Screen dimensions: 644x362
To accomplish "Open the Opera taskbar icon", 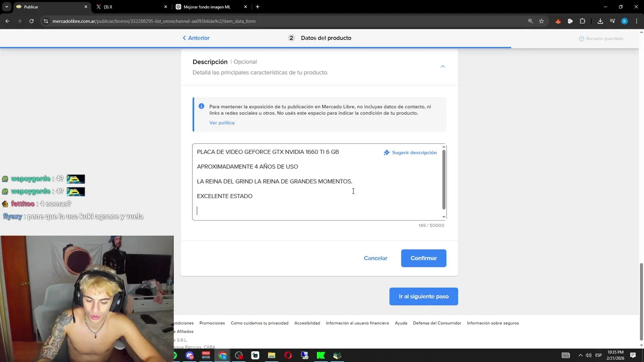I will click(x=288, y=355).
